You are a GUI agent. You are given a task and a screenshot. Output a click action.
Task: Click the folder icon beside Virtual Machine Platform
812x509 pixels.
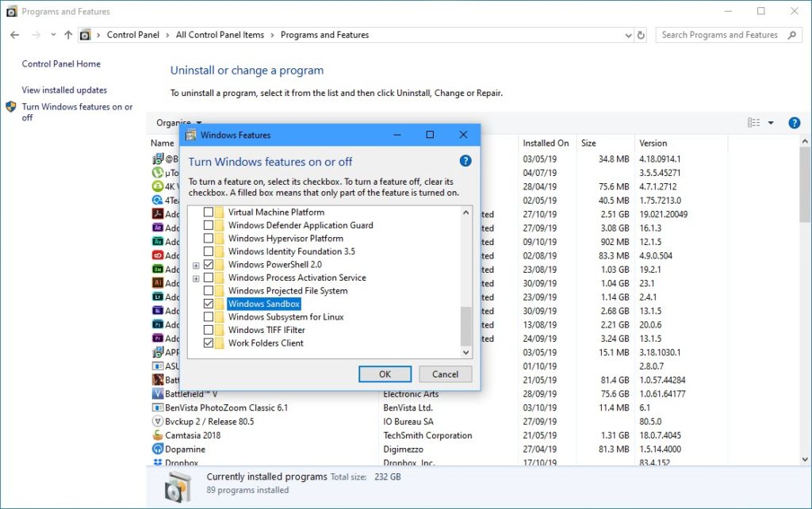[x=220, y=212]
